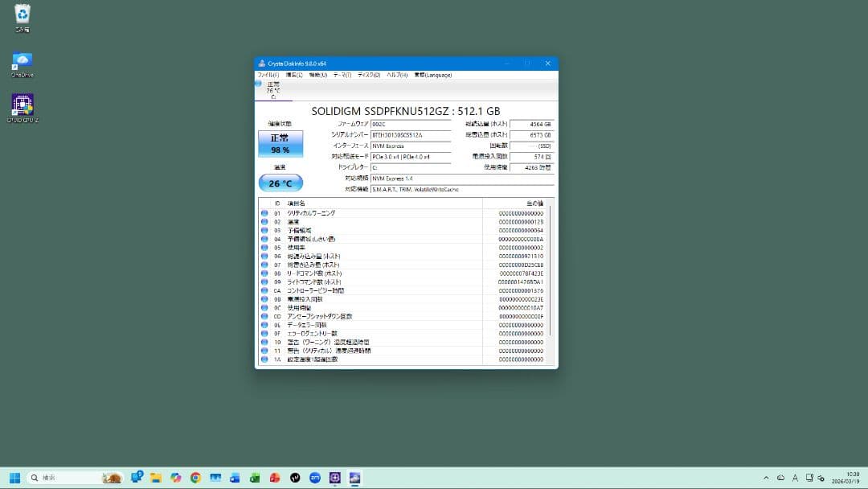Click the status orb for attribute 03
Screen dimensions: 868x489
point(264,230)
